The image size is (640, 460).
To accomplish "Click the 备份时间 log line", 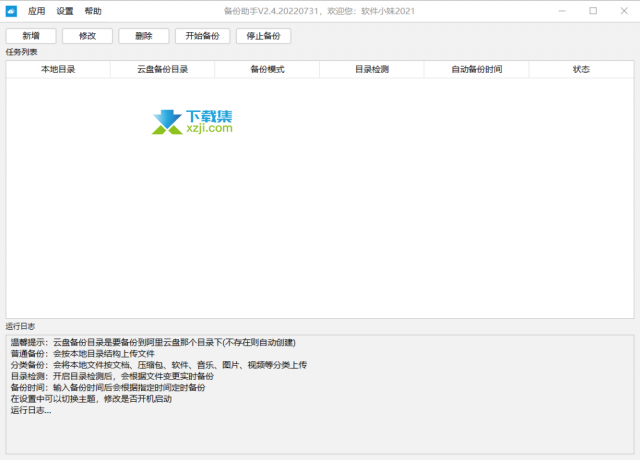I will click(x=108, y=388).
